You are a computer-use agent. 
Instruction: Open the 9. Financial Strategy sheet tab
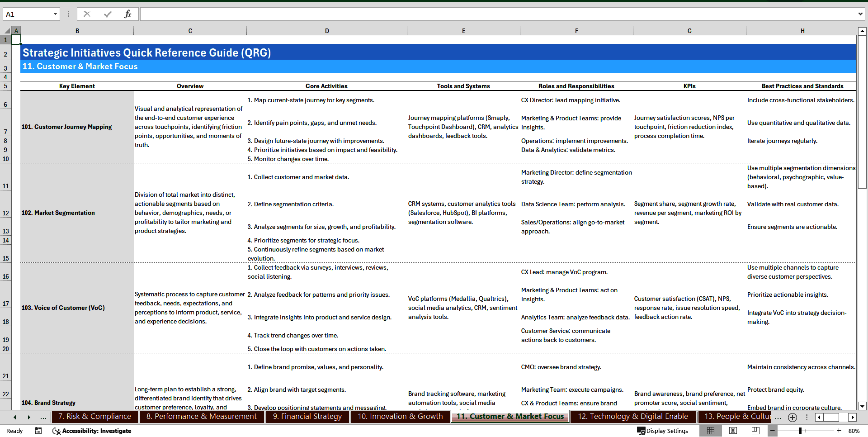pos(307,417)
